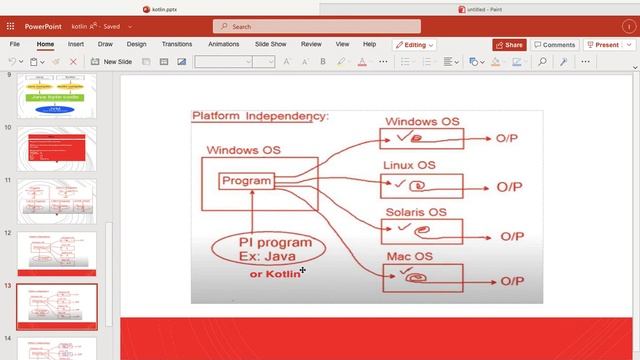Open the file name dropdown chevron beside Saved
The width and height of the screenshot is (640, 360).
(x=130, y=27)
